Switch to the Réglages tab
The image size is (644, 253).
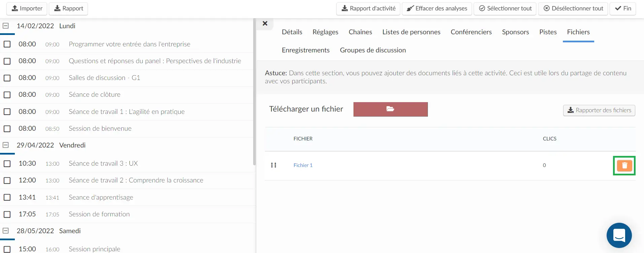pos(325,32)
